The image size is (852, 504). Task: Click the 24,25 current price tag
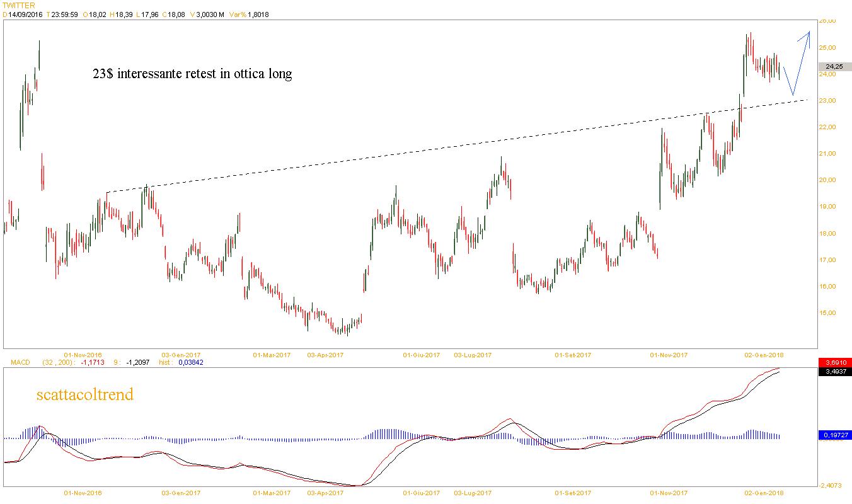point(834,67)
